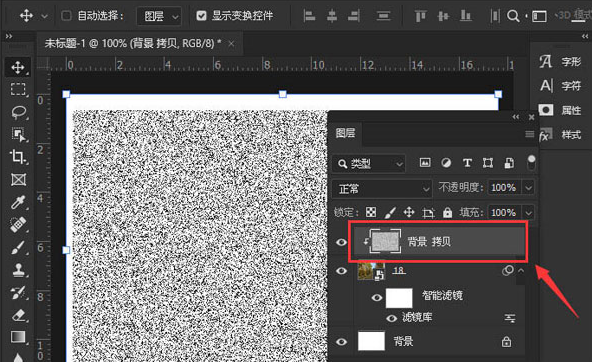Viewport: 592px width, 362px height.
Task: Select the Brush tool
Action: coord(18,248)
